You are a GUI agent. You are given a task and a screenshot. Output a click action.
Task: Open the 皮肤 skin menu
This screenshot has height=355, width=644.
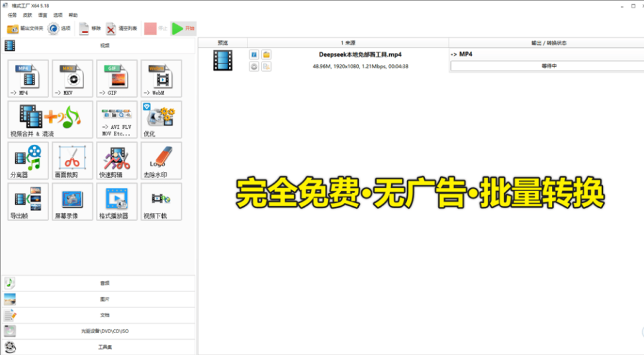click(x=28, y=15)
